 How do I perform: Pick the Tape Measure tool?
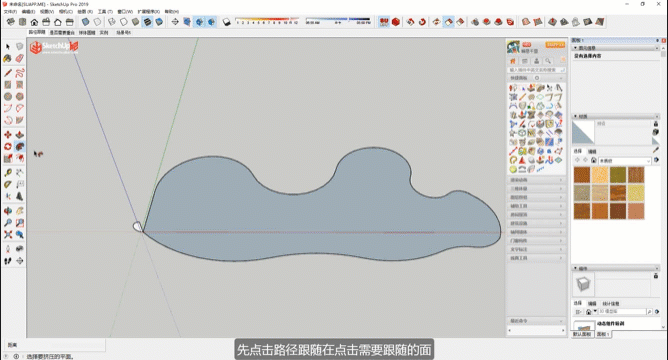point(8,173)
